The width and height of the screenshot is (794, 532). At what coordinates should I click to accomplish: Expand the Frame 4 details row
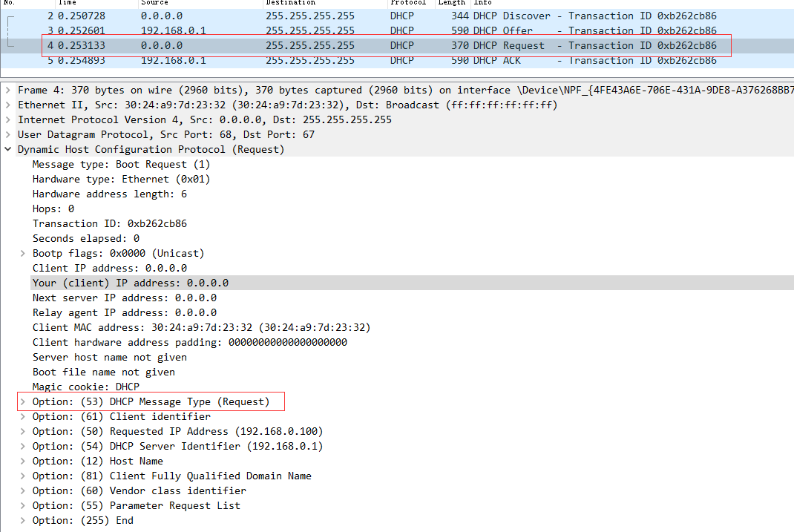pos(8,90)
